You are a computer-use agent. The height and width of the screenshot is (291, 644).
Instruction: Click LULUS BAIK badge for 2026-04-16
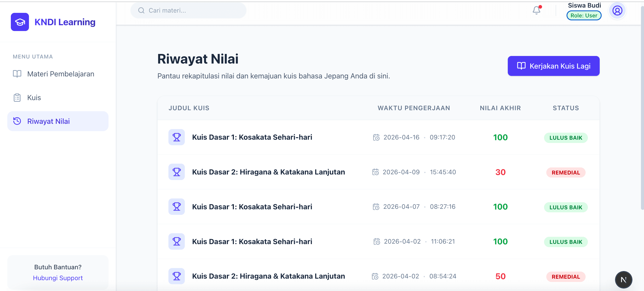pos(566,138)
